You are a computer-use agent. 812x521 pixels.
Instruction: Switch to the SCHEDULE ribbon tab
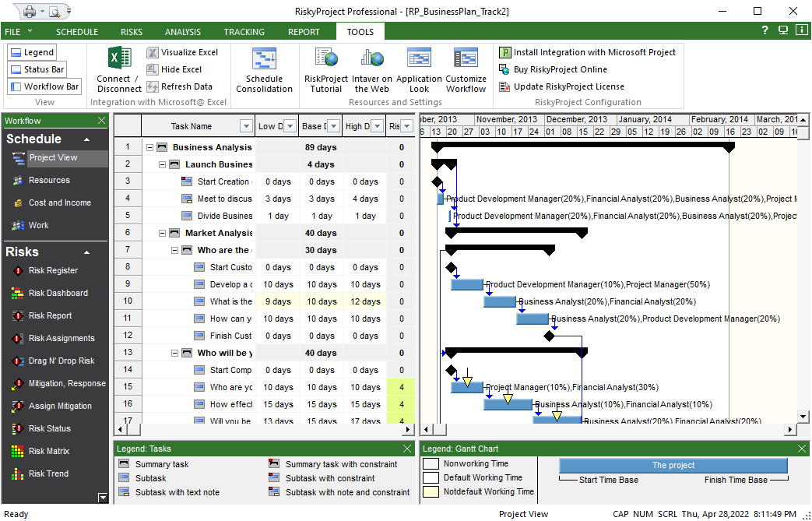77,32
